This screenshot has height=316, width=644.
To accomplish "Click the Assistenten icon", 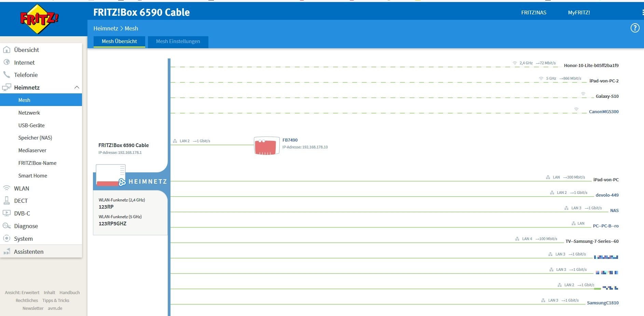I will point(6,252).
